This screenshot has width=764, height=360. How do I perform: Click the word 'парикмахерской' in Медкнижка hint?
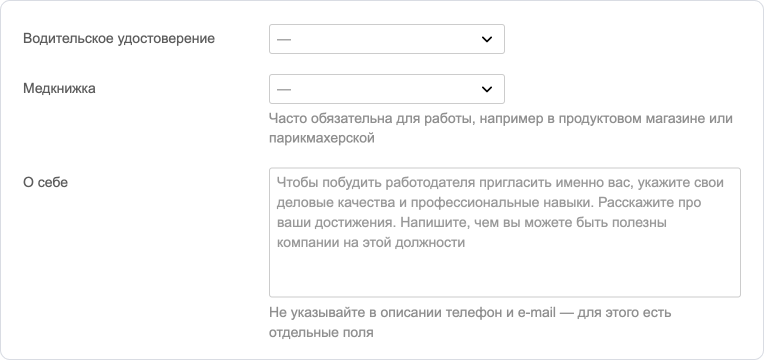pyautogui.click(x=322, y=138)
